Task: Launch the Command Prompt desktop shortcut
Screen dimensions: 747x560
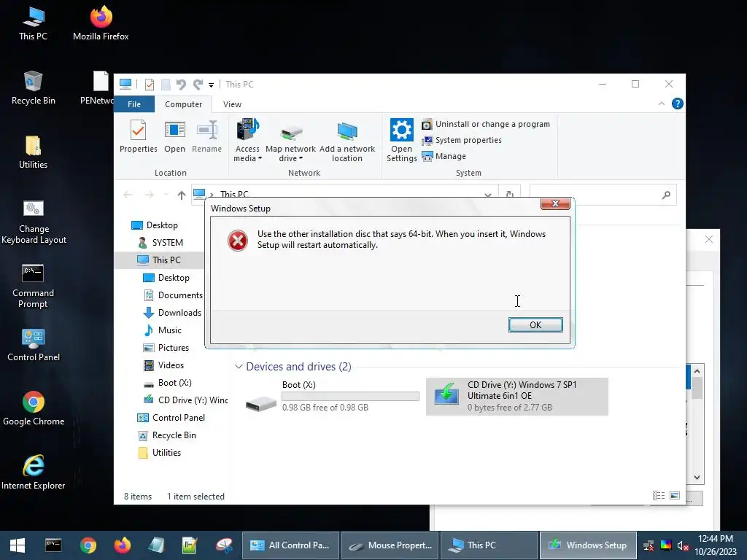Action: pyautogui.click(x=33, y=286)
